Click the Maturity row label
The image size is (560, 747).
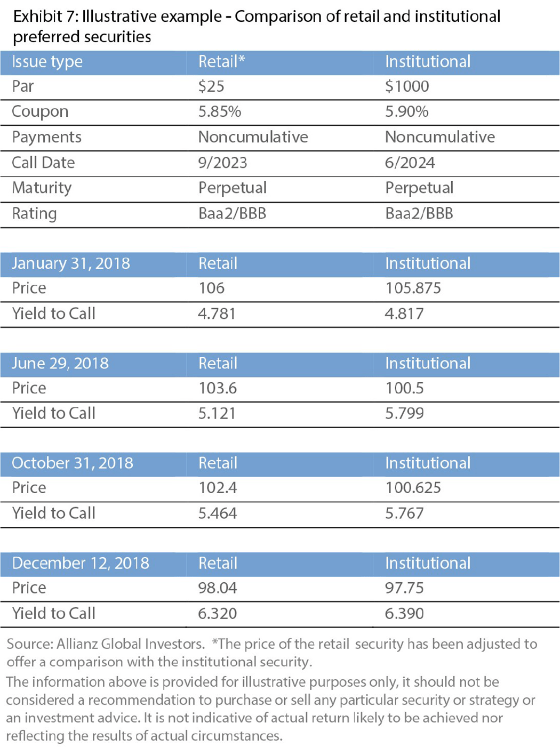coord(42,188)
